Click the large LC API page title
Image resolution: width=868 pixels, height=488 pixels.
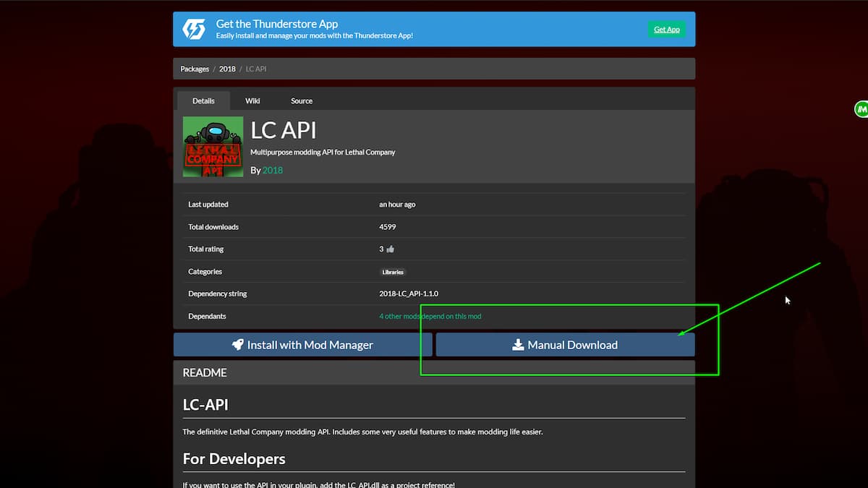point(284,130)
